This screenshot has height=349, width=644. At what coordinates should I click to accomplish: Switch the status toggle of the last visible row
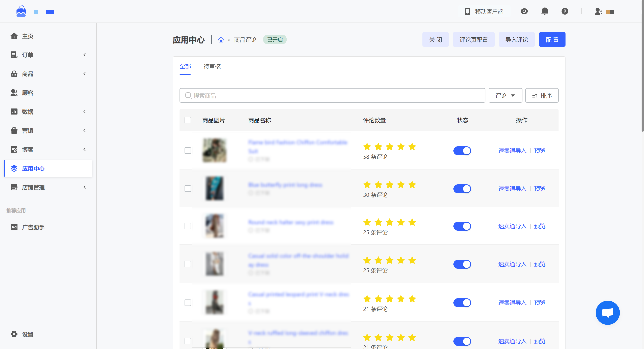coord(462,341)
